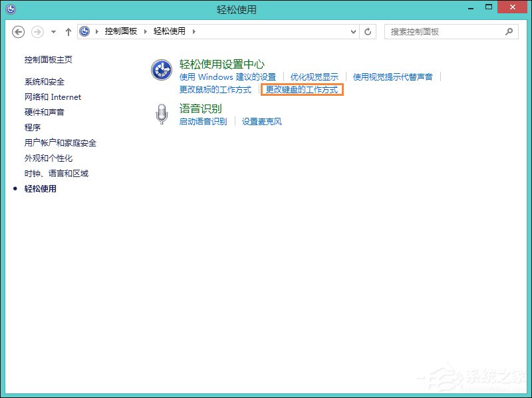The width and height of the screenshot is (532, 398).
Task: Open 更改键盘的工作方式 settings
Action: point(301,89)
